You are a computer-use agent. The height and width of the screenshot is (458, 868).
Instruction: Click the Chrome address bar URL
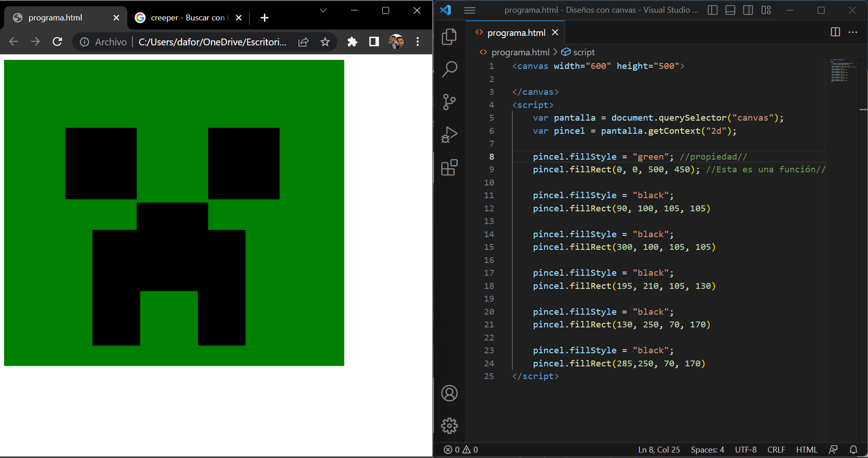[212, 42]
